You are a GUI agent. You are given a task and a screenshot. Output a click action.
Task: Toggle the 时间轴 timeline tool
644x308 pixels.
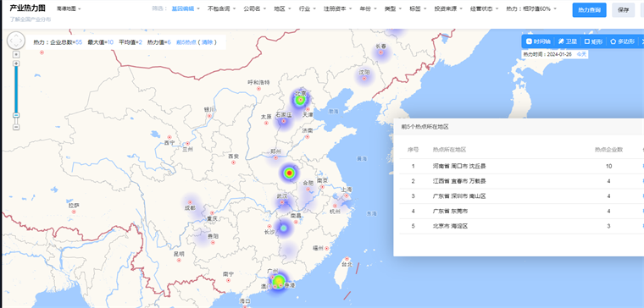coord(538,41)
